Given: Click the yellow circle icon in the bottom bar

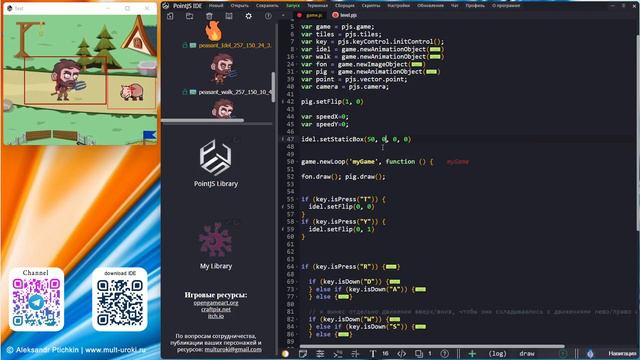Looking at the screenshot, I should tap(286, 353).
